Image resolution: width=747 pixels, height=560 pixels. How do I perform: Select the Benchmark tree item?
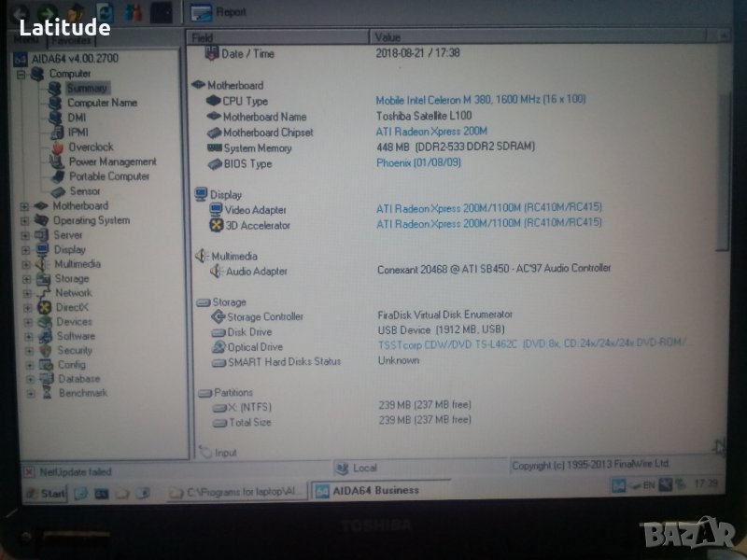tap(82, 393)
